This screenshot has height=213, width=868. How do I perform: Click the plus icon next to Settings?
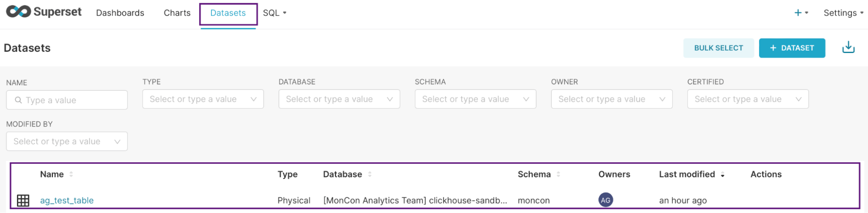pyautogui.click(x=798, y=13)
